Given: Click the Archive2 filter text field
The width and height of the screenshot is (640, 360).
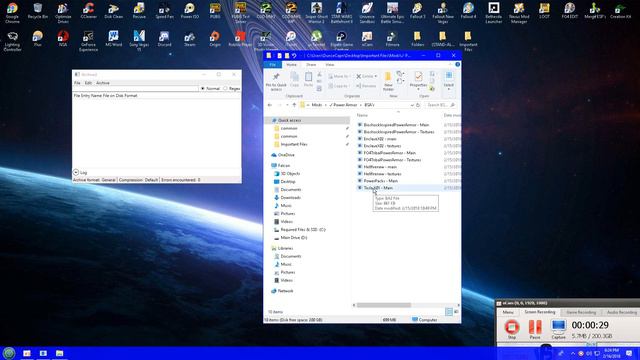Looking at the screenshot, I should point(136,88).
